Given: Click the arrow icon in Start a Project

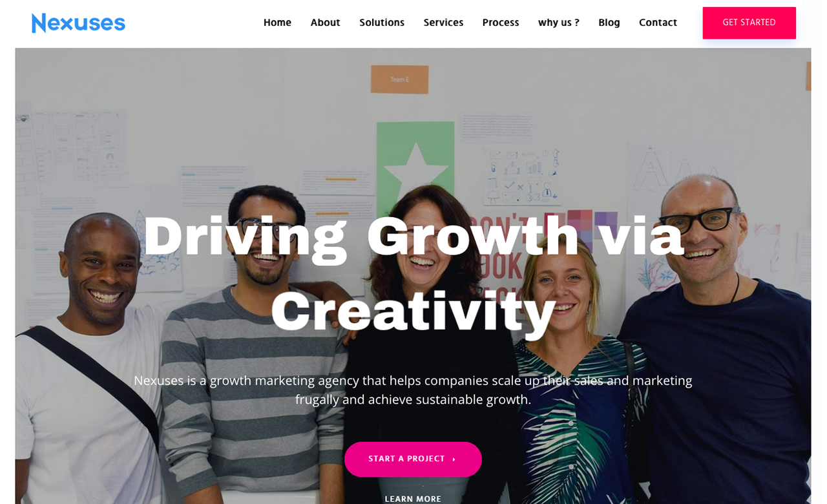Looking at the screenshot, I should click(x=454, y=459).
